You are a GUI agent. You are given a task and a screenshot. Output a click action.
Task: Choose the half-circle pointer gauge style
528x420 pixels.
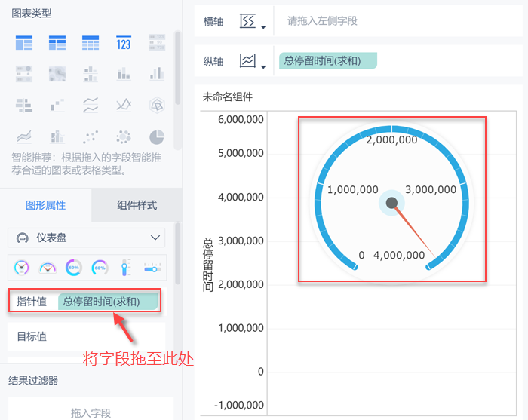pyautogui.click(x=48, y=268)
